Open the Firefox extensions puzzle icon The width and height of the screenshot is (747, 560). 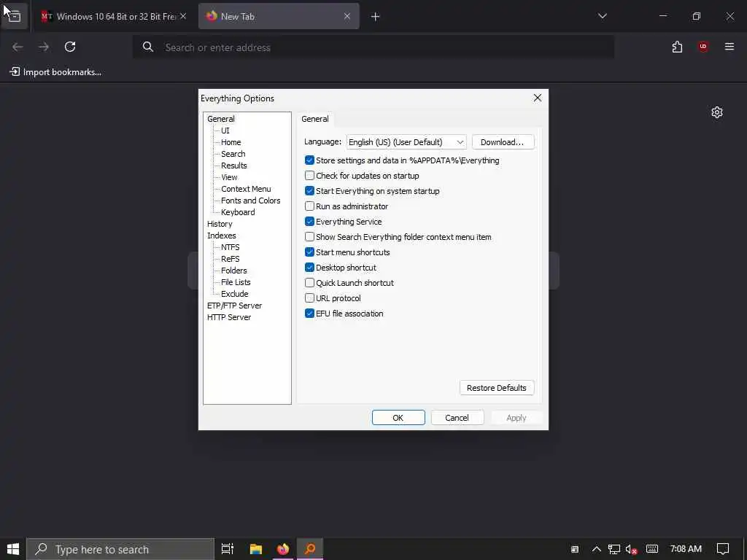pos(677,47)
